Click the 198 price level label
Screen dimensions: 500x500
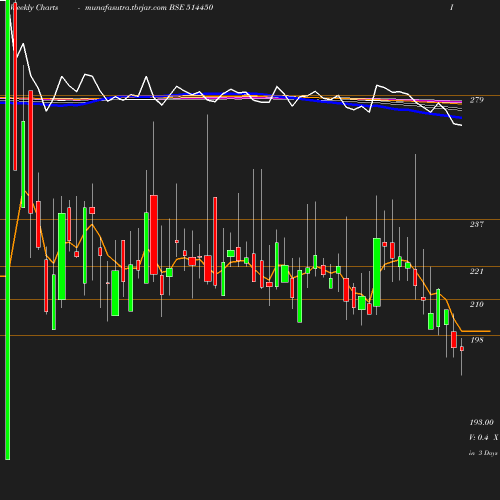476,340
